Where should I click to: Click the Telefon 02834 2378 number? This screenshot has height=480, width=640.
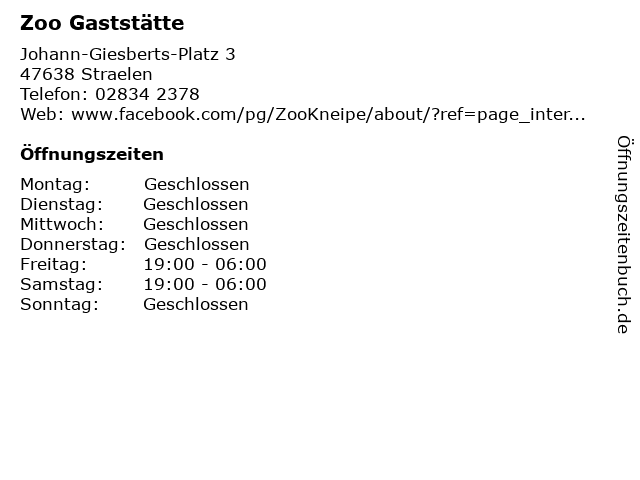tap(147, 94)
